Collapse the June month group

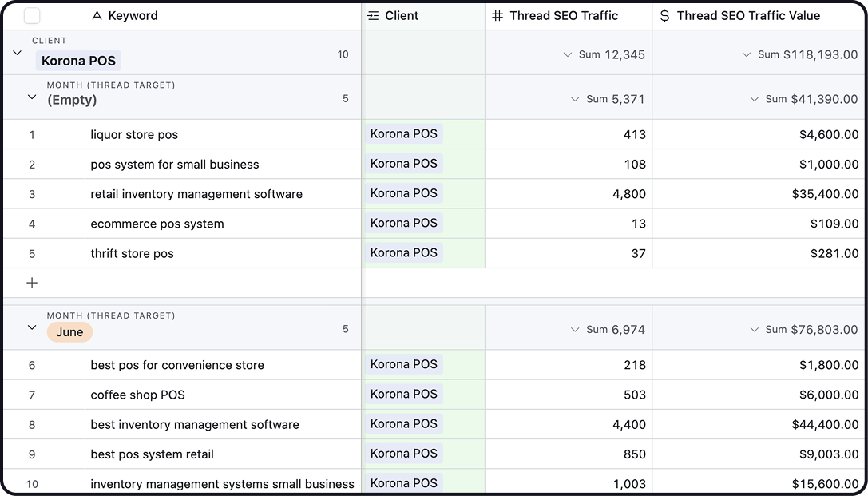coord(32,327)
